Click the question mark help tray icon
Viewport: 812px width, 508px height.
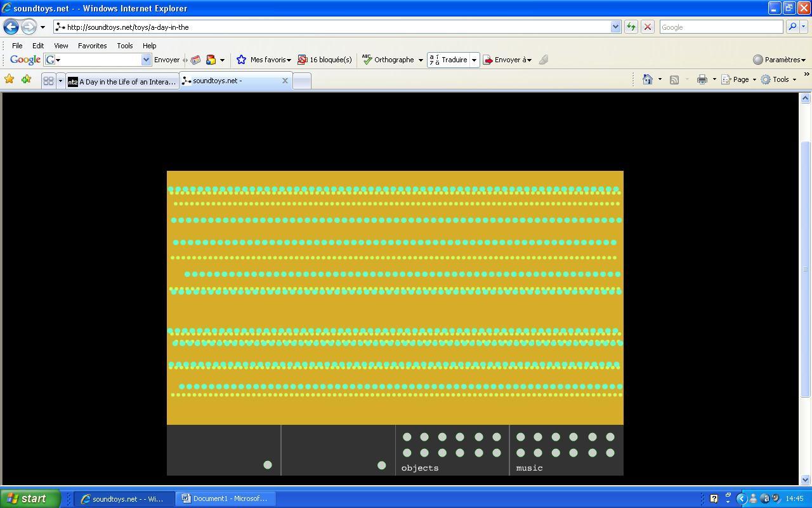714,498
